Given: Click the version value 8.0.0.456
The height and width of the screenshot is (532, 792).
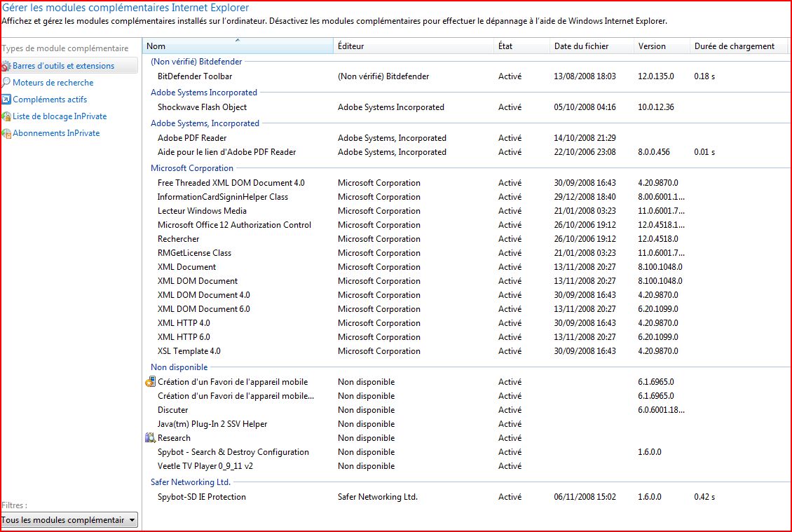Looking at the screenshot, I should point(654,152).
